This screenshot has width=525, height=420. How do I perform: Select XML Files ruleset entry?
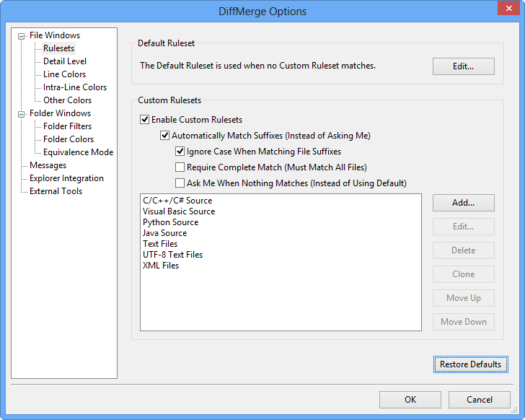coord(161,266)
